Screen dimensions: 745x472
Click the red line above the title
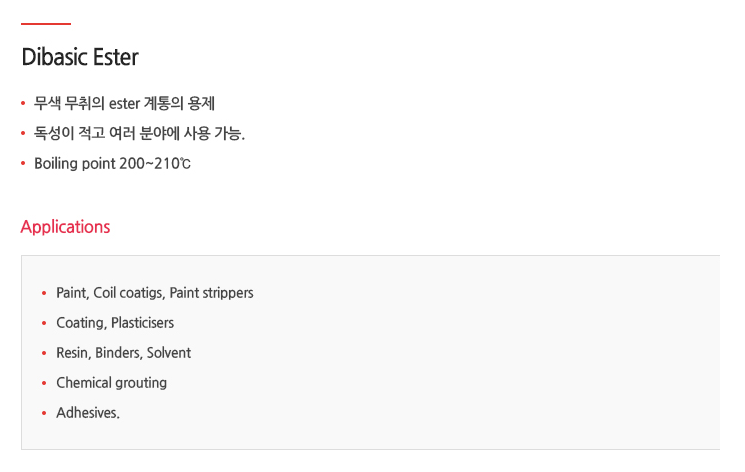(x=46, y=23)
